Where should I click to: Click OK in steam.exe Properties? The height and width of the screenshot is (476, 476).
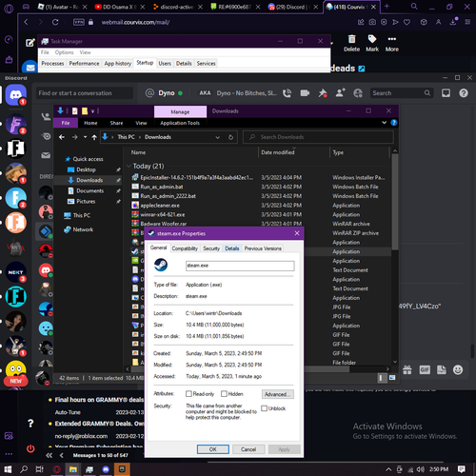[x=212, y=449]
